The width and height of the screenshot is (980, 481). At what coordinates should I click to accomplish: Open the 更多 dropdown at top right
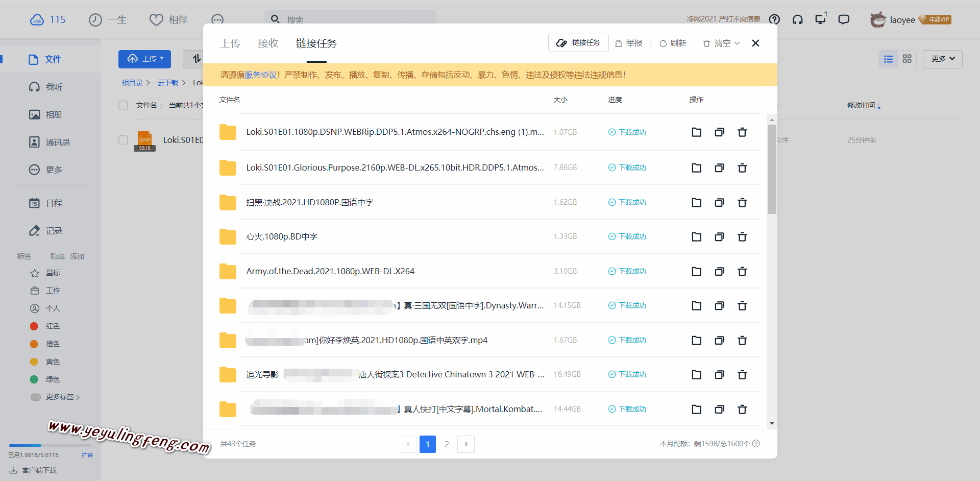(x=942, y=59)
